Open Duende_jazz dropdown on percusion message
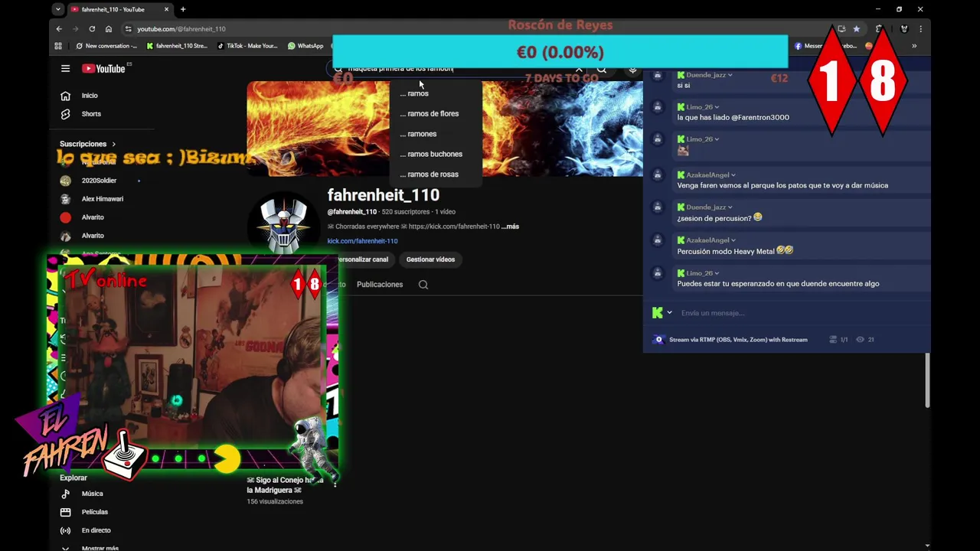Screen dimensions: 980x551 coord(730,207)
